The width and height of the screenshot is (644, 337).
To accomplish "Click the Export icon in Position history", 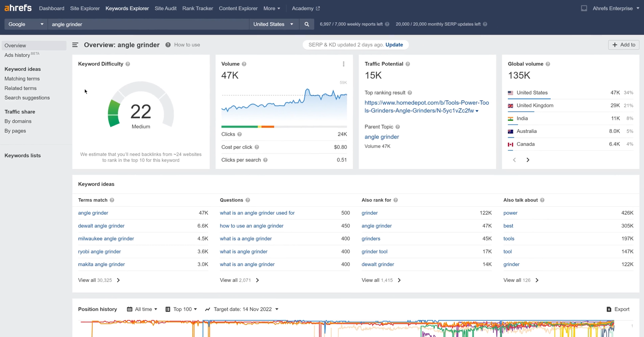I will coord(609,309).
